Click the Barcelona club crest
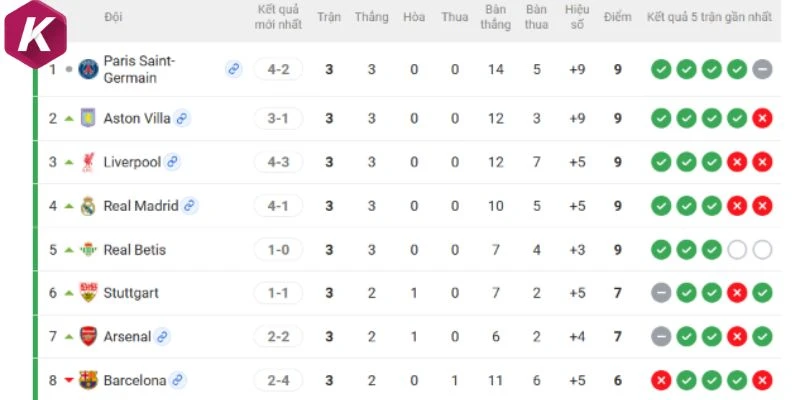This screenshot has width=800, height=400. (88, 380)
